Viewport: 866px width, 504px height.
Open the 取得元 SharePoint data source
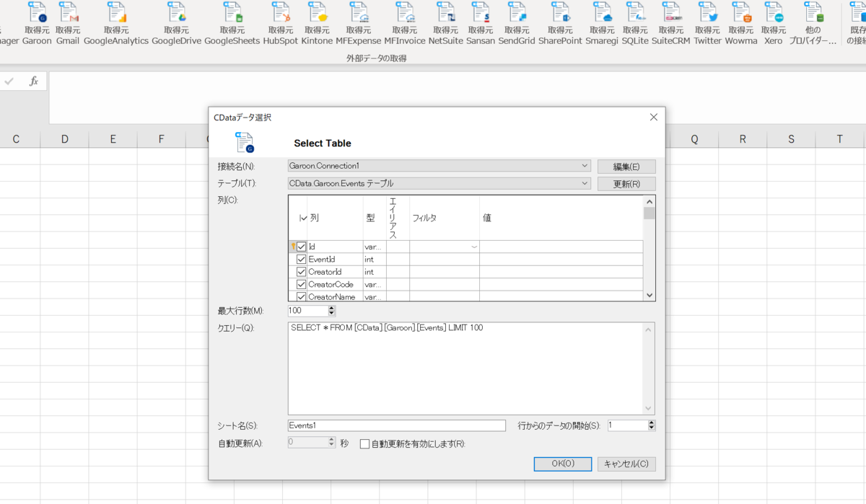[x=560, y=24]
